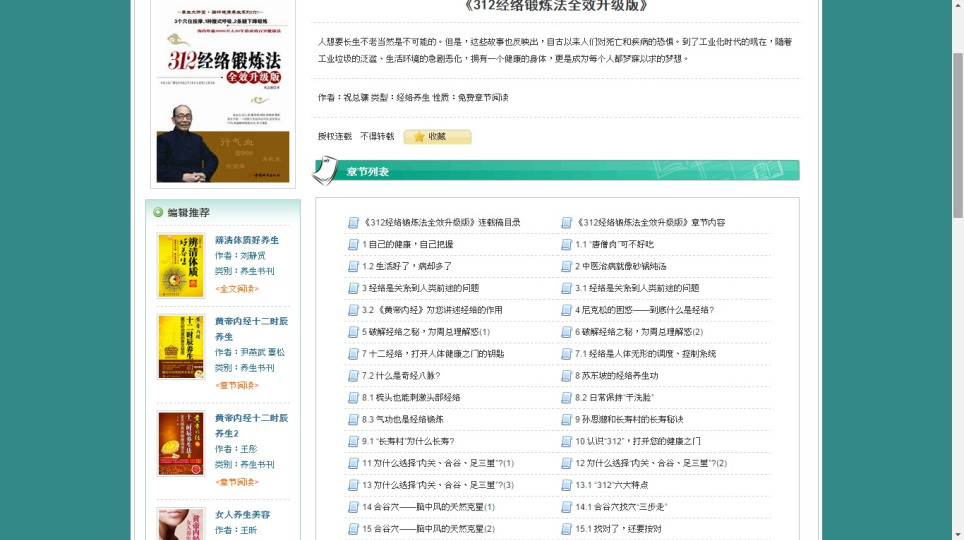This screenshot has height=540, width=964.
Task: Click page icon beside 7.2 什么是奇经八脉？
Action: point(353,376)
